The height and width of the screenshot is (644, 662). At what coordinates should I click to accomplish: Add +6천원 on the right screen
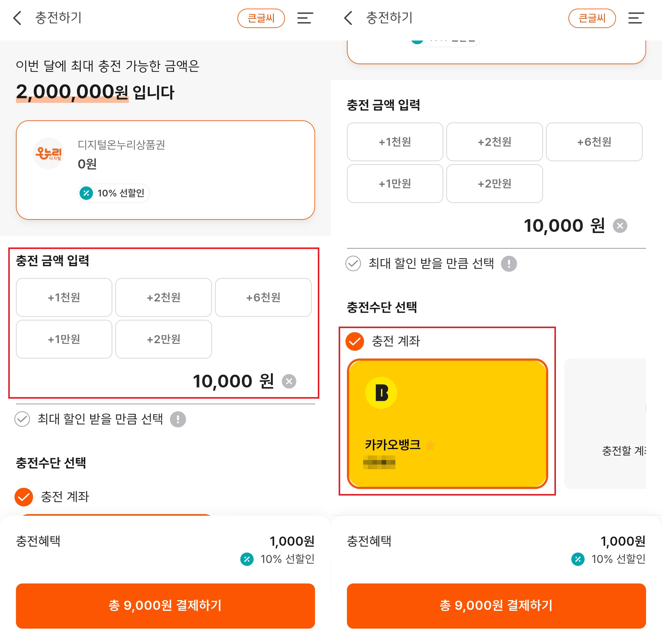point(594,142)
